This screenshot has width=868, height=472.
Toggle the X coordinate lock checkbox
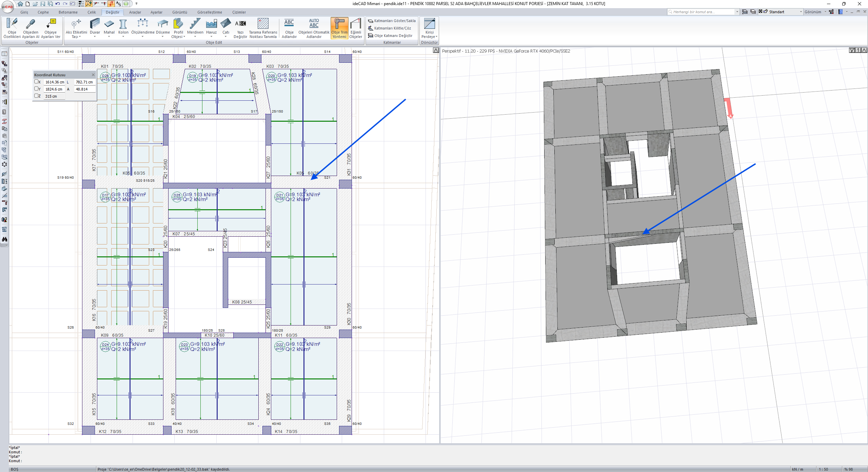pyautogui.click(x=36, y=82)
